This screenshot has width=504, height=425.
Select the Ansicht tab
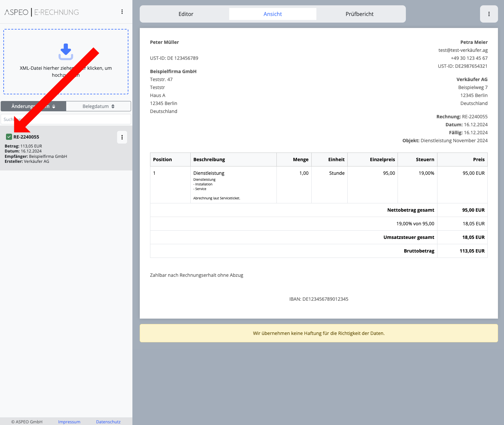pos(272,14)
